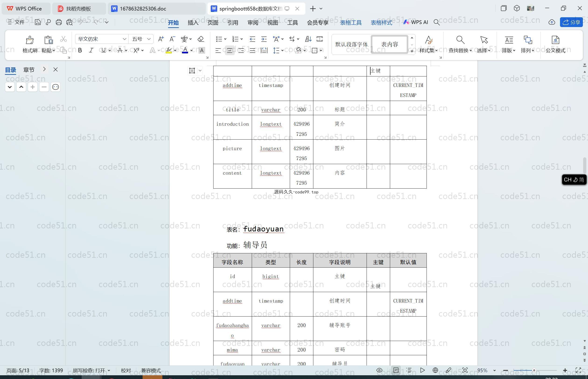
Task: Click the web layout globe icon
Action: click(x=435, y=370)
